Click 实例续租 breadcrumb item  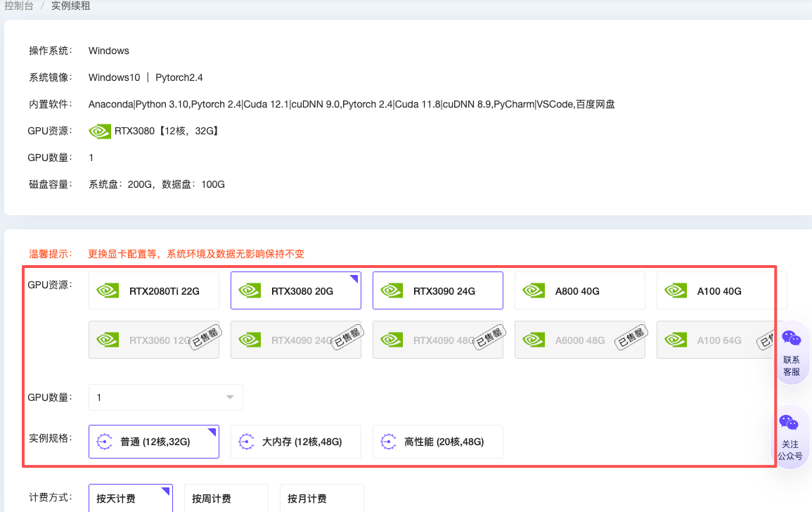pos(70,6)
